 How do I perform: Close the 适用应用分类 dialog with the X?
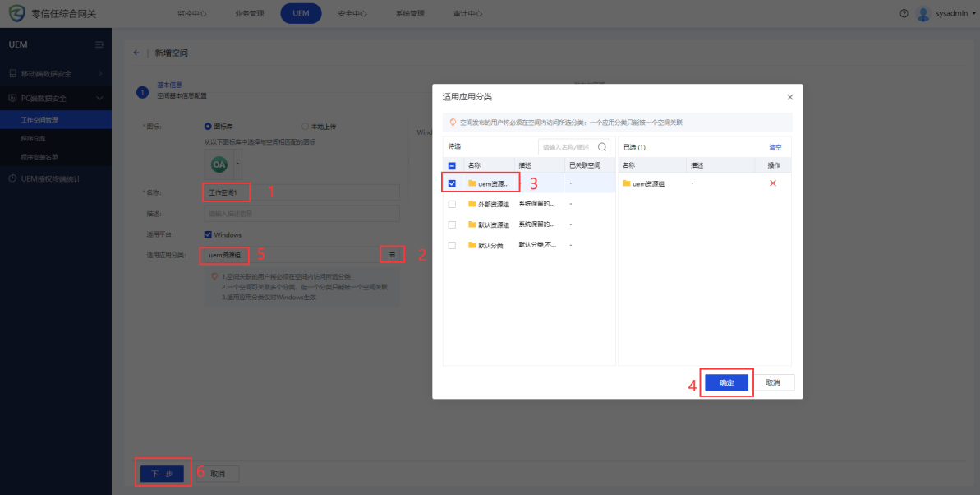(x=789, y=97)
